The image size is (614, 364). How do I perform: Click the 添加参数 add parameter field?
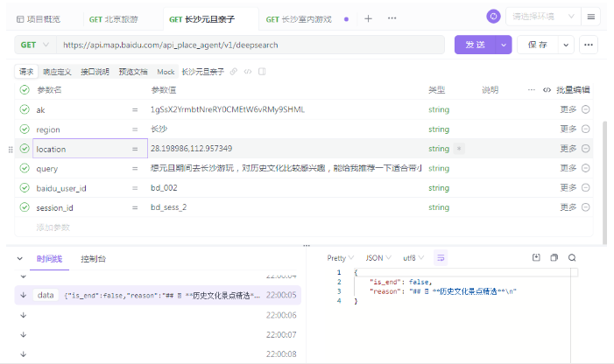pyautogui.click(x=53, y=227)
